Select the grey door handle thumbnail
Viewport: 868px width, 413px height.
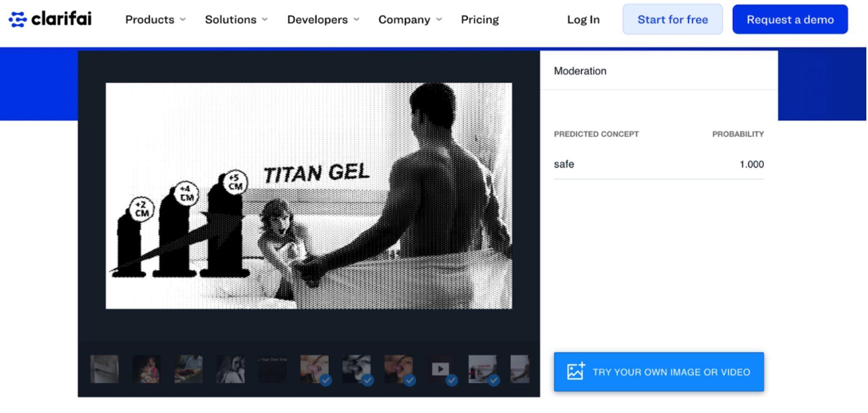coord(104,369)
